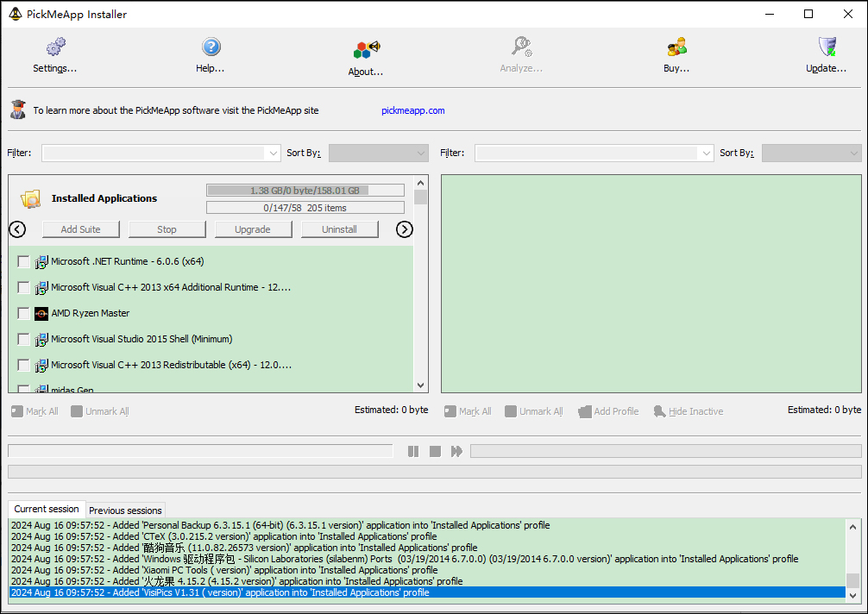This screenshot has height=614, width=868.
Task: Click the Add Profile icon in the right pane
Action: [585, 411]
